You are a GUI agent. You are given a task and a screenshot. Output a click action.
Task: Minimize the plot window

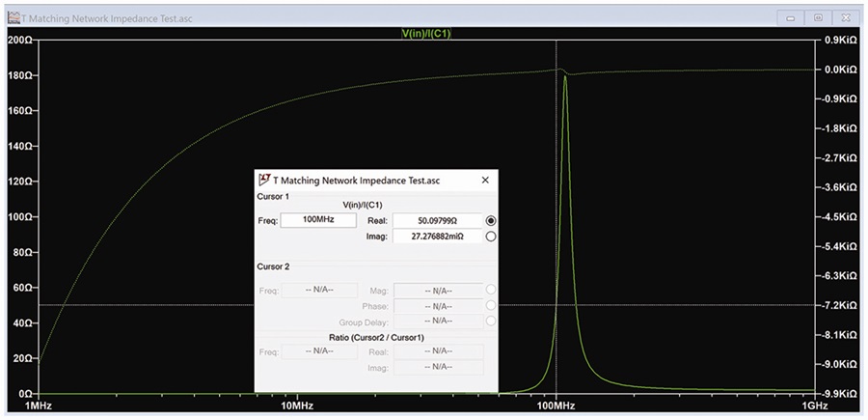tap(791, 18)
